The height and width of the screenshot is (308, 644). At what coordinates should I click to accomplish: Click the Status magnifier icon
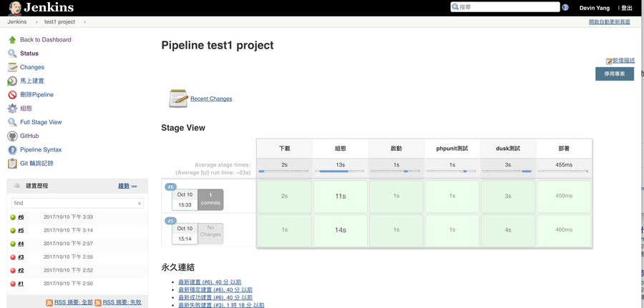pos(12,54)
